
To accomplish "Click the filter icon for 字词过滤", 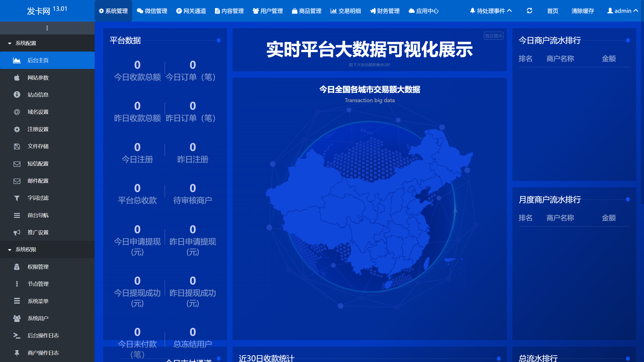I will (x=17, y=198).
